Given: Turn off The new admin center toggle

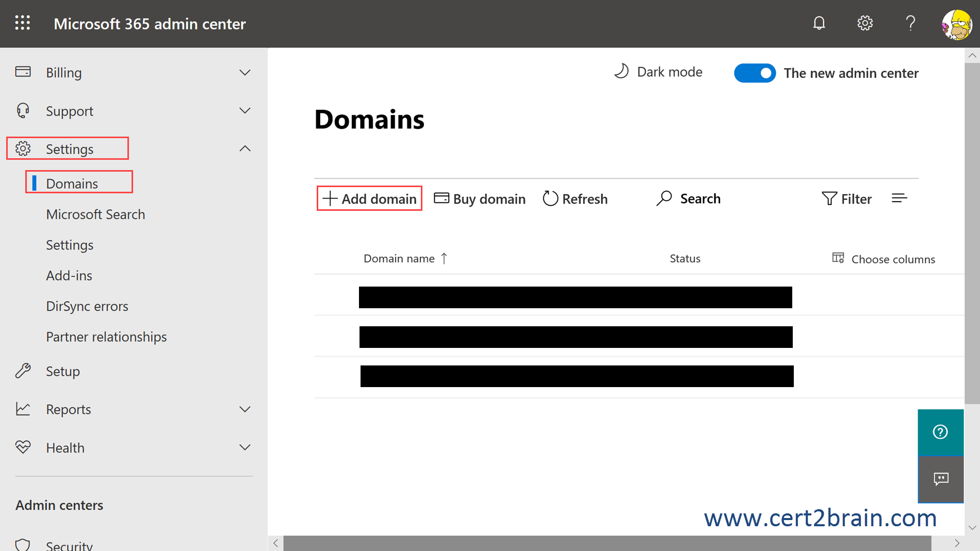Looking at the screenshot, I should (755, 73).
